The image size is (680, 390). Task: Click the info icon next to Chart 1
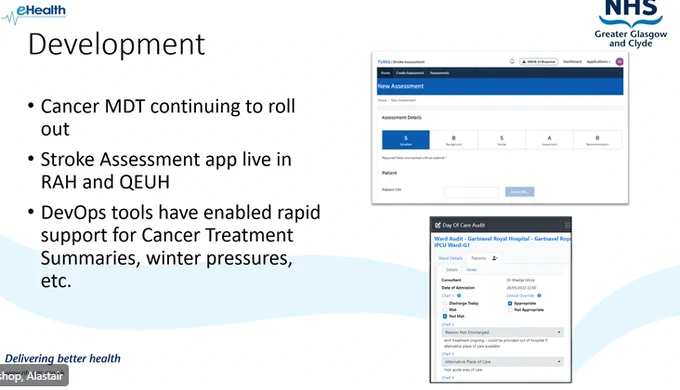(x=459, y=295)
